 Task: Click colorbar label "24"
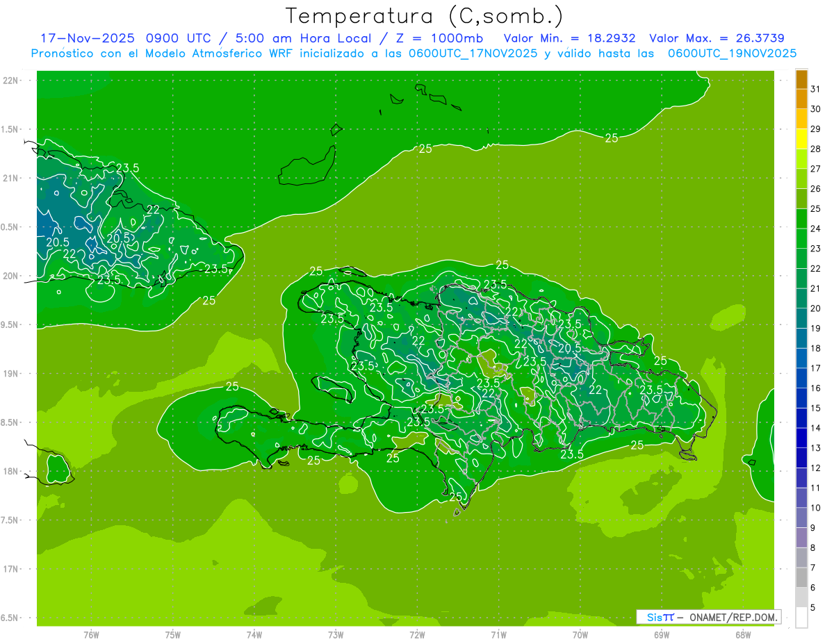click(x=816, y=229)
